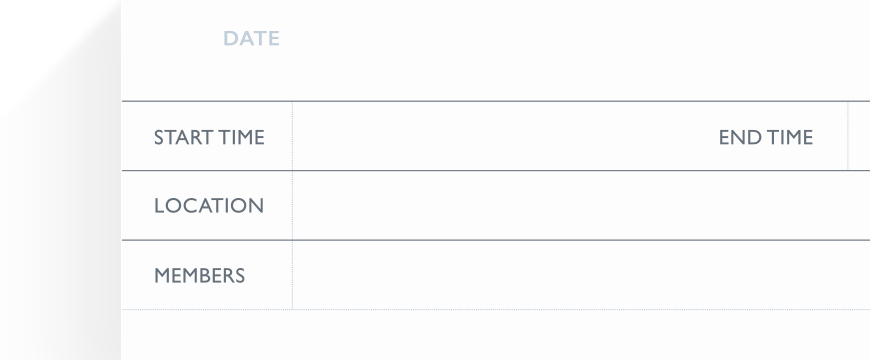The image size is (870, 360).
Task: Select the dotted column divider beside the LOCATION label
Action: tap(292, 206)
